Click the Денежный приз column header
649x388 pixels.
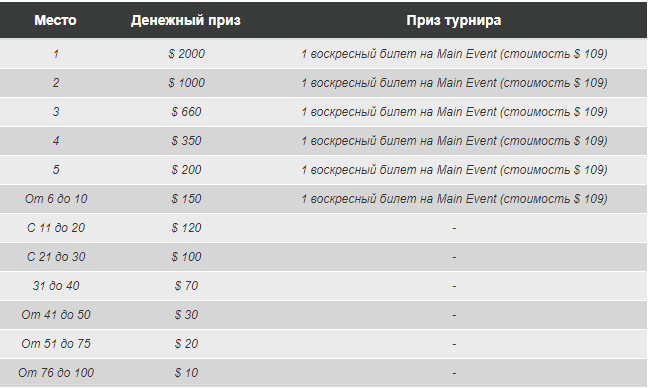coord(186,20)
